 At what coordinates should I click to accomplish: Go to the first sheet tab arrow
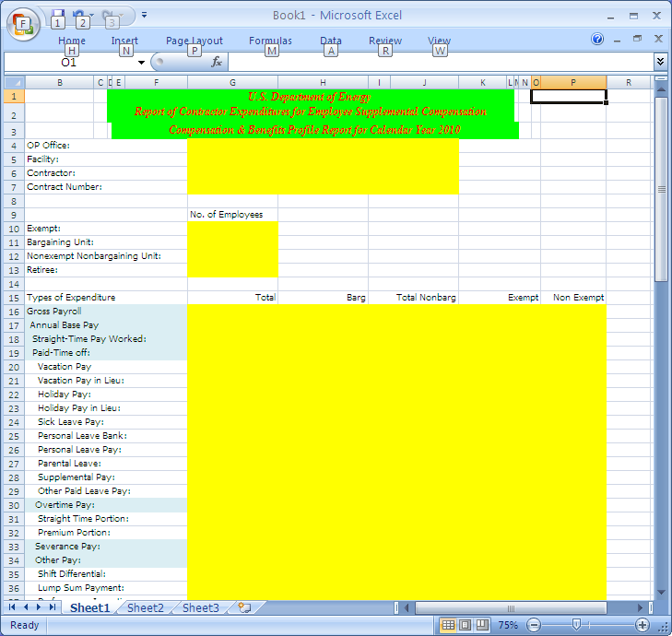(12, 608)
